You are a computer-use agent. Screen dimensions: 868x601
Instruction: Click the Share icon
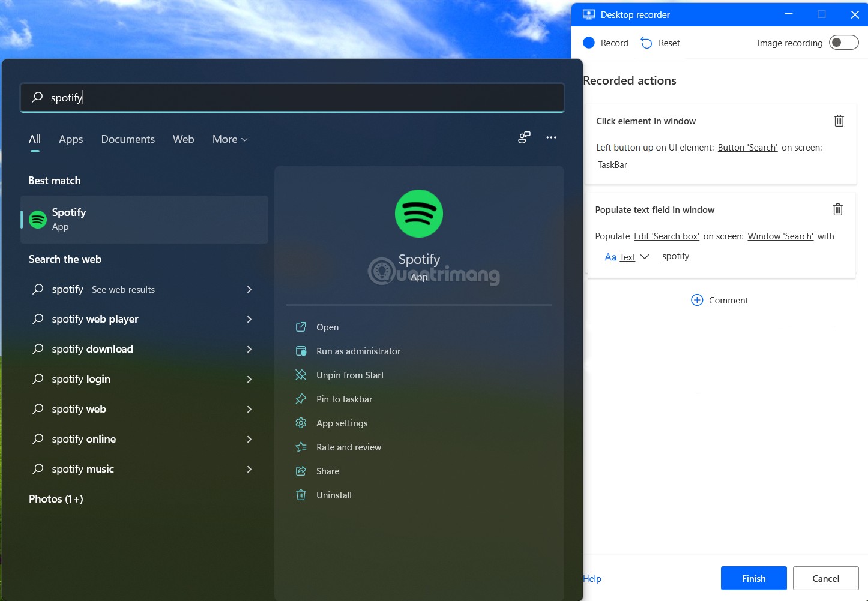tap(301, 471)
